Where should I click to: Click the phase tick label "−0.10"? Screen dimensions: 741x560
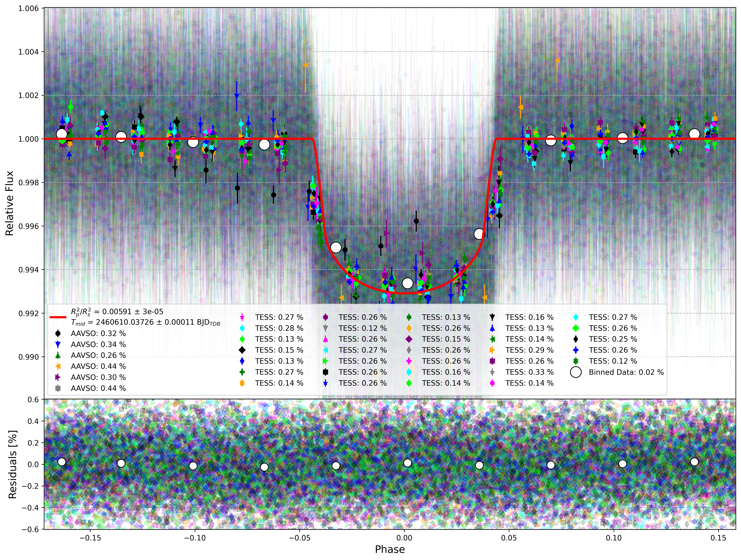[195, 538]
